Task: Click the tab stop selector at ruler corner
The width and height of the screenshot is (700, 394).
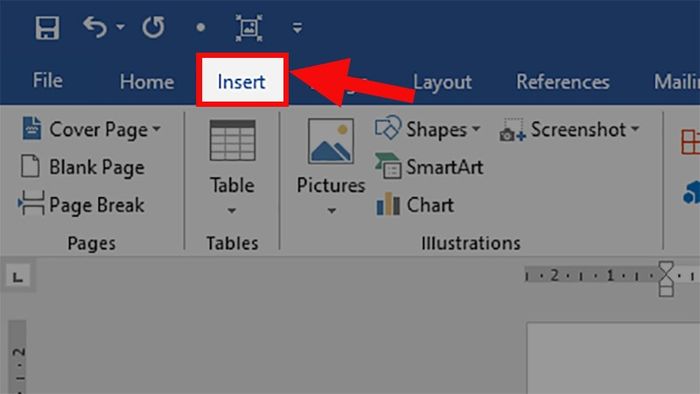Action: [18, 277]
